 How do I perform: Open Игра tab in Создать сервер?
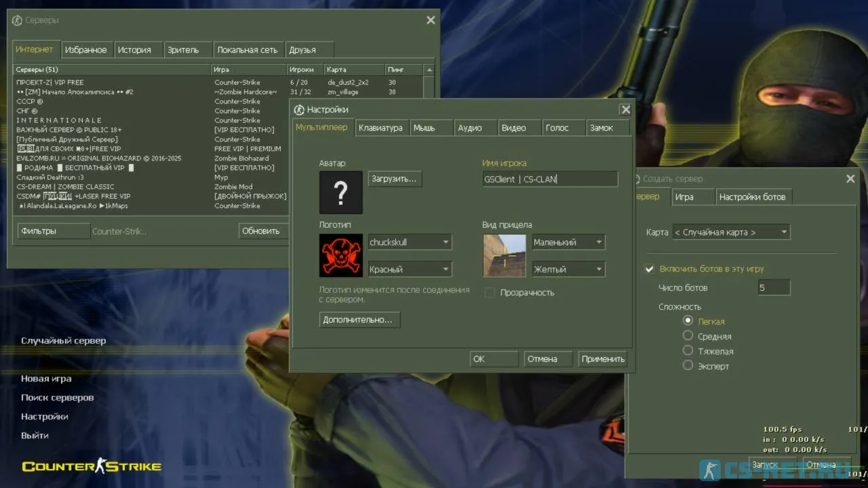click(x=693, y=197)
